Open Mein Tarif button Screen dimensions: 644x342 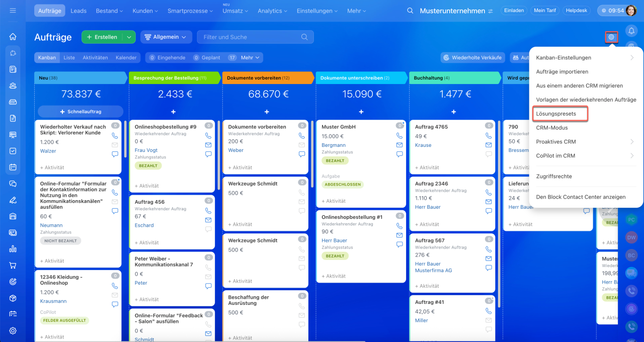(x=545, y=11)
